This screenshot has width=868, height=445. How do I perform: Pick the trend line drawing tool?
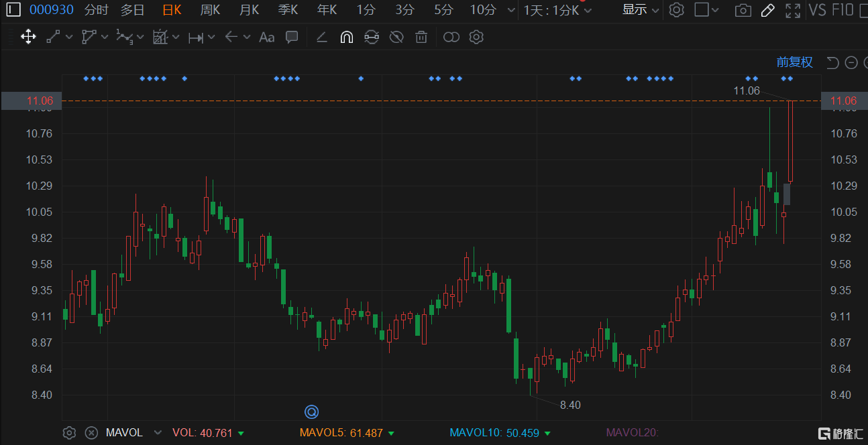click(x=54, y=37)
